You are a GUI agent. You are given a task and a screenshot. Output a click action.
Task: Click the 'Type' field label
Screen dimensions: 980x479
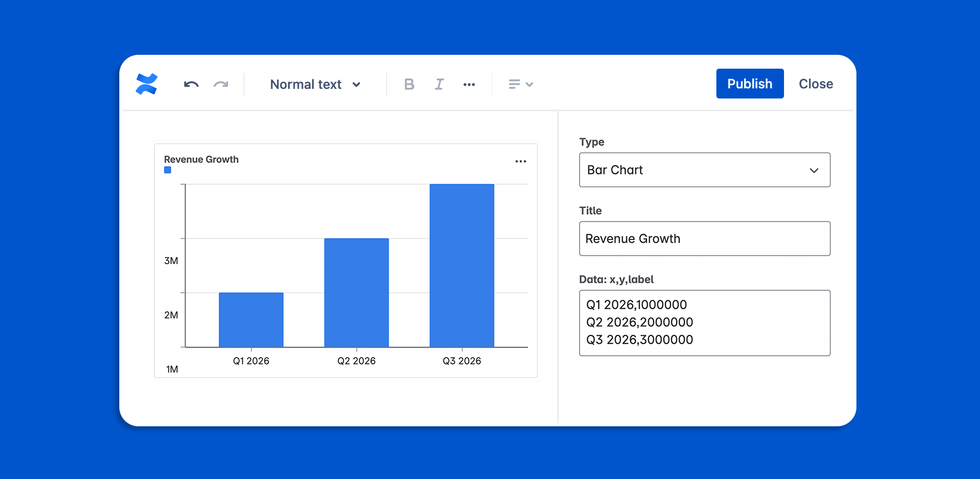pos(592,142)
